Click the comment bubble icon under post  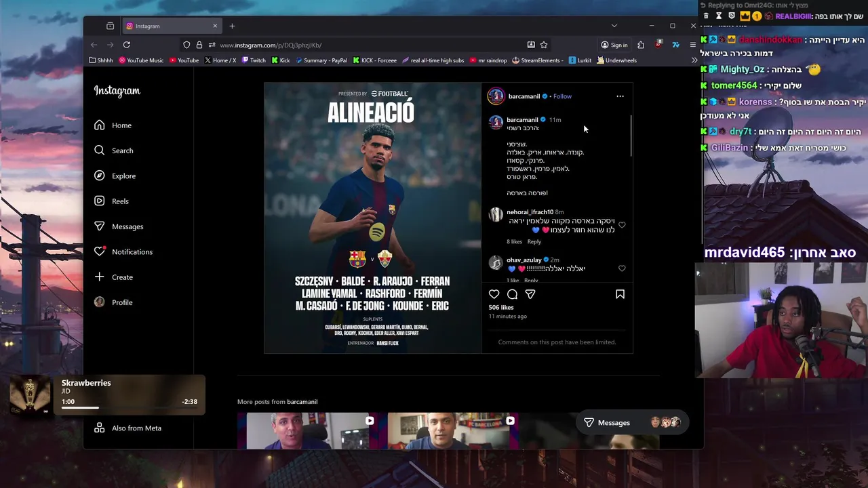[x=512, y=294]
